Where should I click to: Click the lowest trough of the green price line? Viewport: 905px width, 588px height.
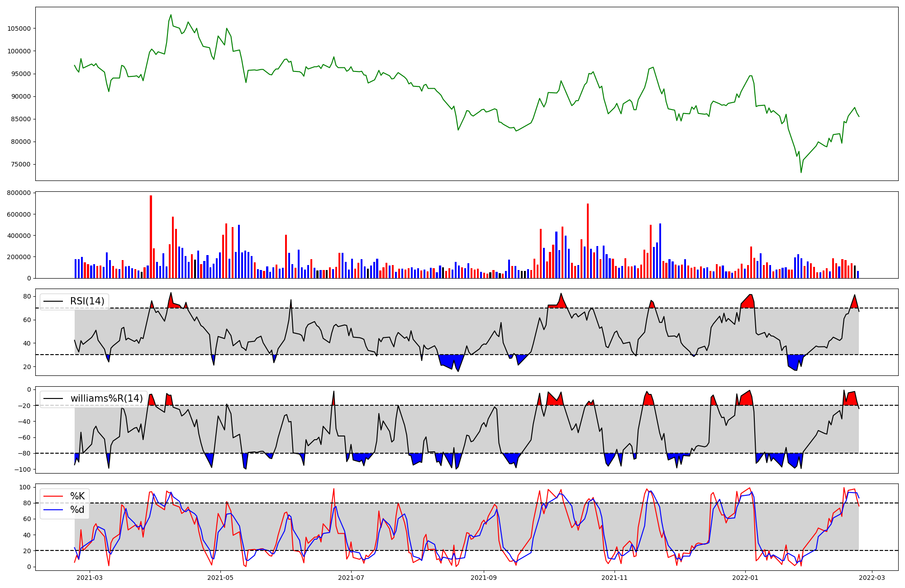pos(801,172)
